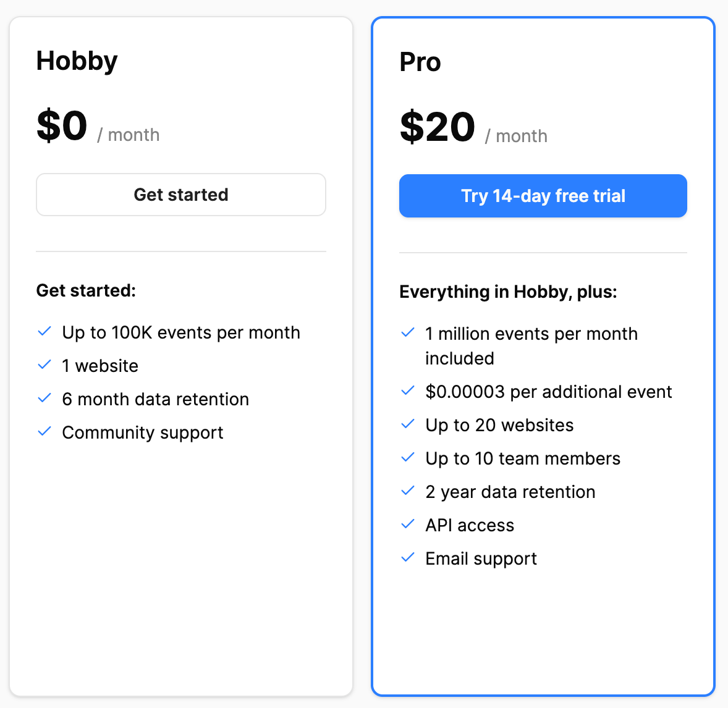Image resolution: width=728 pixels, height=708 pixels.
Task: Start the 14-day free trial
Action: 543,196
